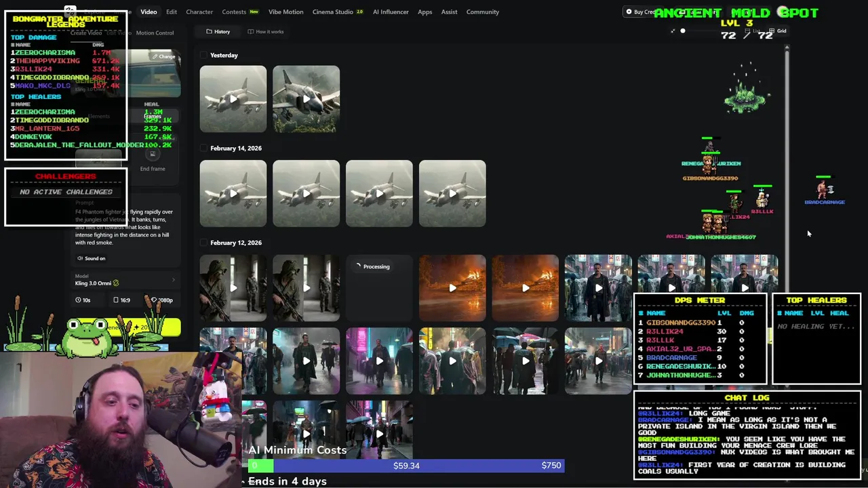The width and height of the screenshot is (868, 488).
Task: Click the model selector chevron arrow
Action: (173, 279)
